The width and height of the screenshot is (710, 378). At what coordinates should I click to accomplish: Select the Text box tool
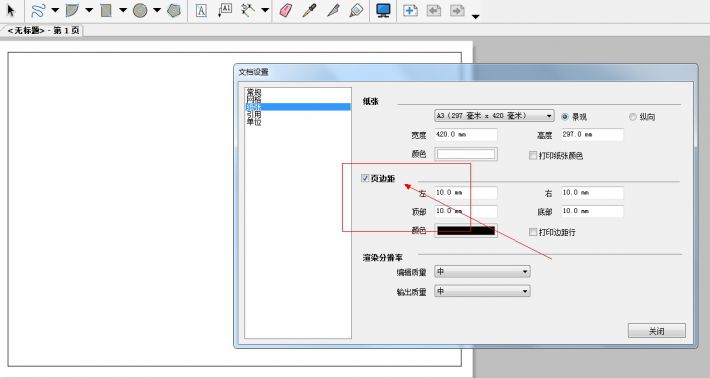pos(201,10)
